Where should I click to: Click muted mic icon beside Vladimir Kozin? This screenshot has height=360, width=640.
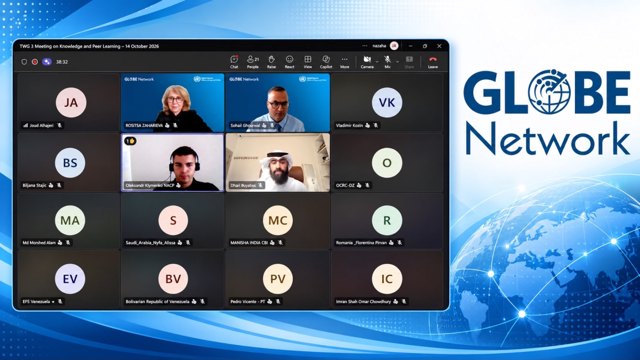pyautogui.click(x=376, y=125)
